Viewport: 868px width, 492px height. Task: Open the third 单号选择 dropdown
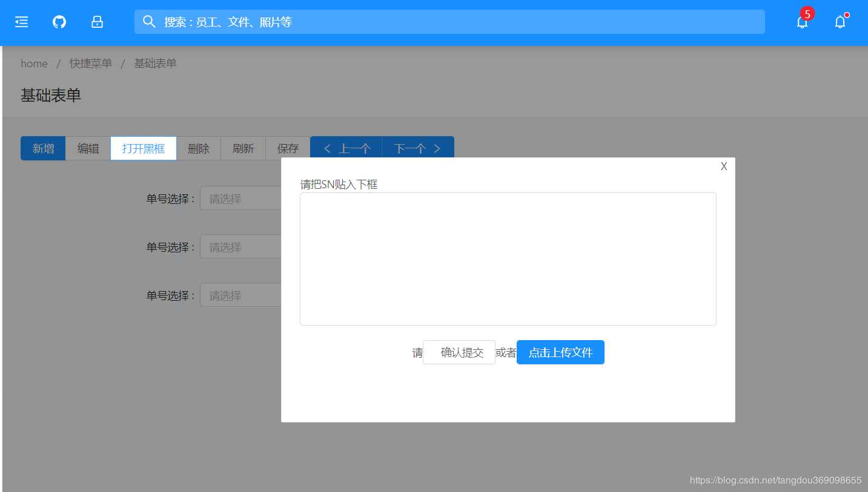(x=241, y=295)
